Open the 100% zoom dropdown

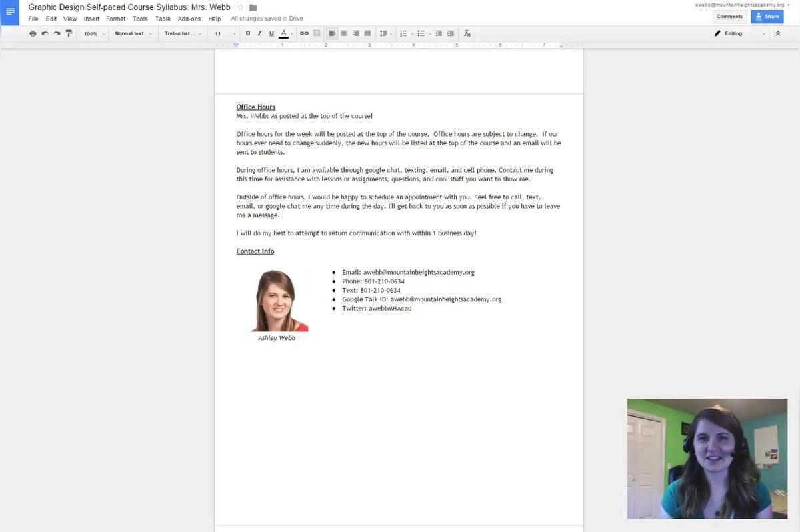coord(94,33)
